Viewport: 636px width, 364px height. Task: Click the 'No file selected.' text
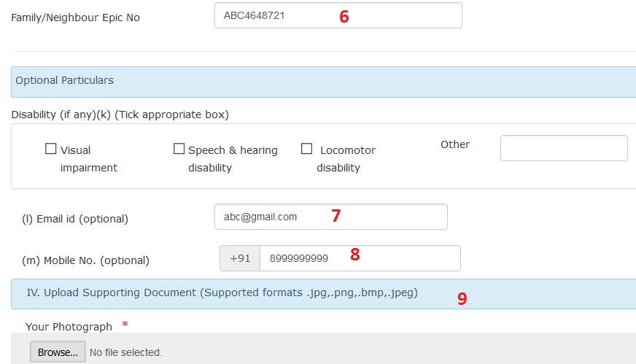pyautogui.click(x=125, y=352)
